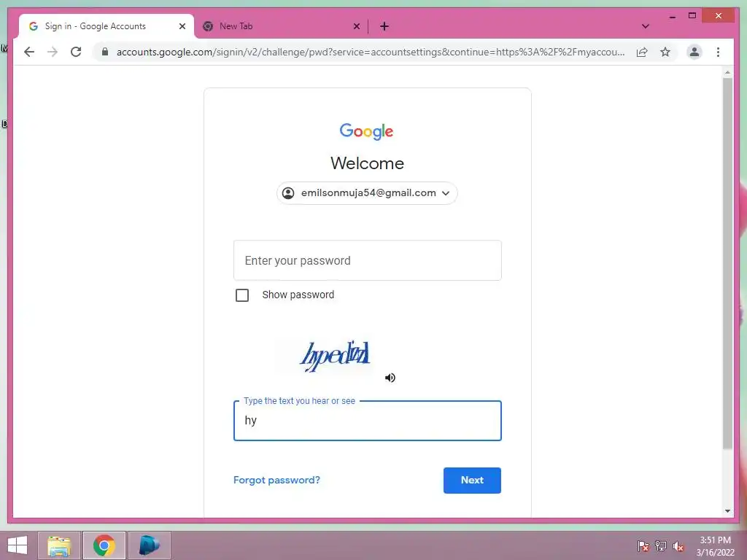Open Windows Start menu
Image resolution: width=747 pixels, height=560 pixels.
[x=18, y=545]
